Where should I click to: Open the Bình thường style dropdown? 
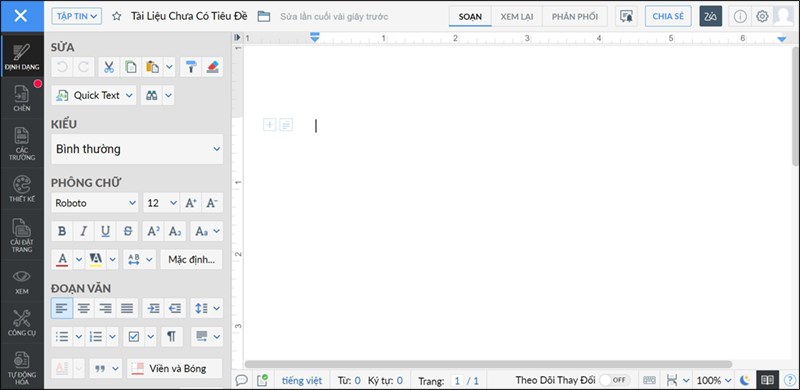[137, 149]
